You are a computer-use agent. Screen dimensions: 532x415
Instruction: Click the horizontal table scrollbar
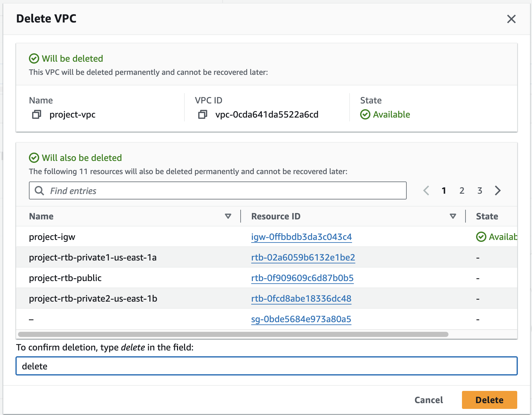233,334
